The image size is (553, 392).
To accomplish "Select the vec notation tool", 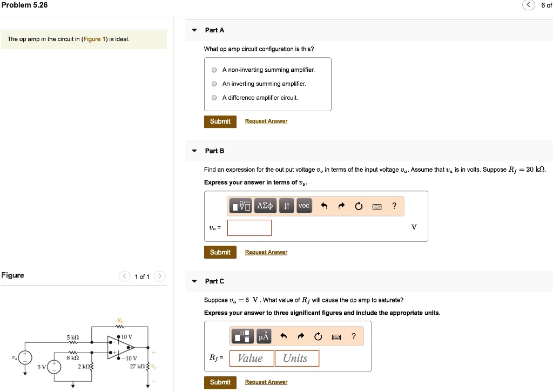I will tap(304, 206).
